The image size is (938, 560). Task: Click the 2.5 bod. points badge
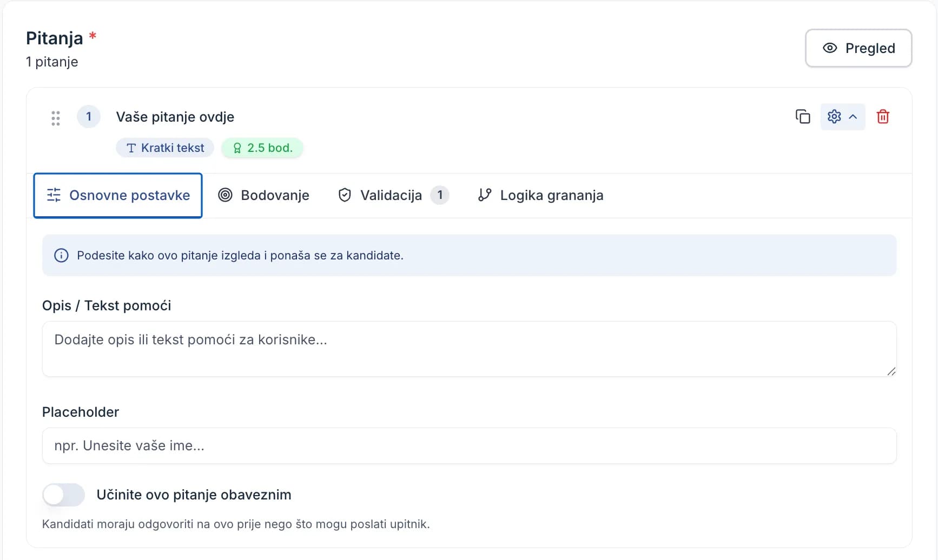(262, 148)
